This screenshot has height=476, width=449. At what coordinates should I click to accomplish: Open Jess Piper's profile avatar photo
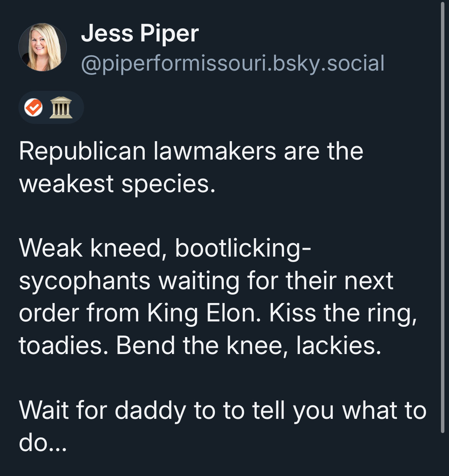point(43,47)
